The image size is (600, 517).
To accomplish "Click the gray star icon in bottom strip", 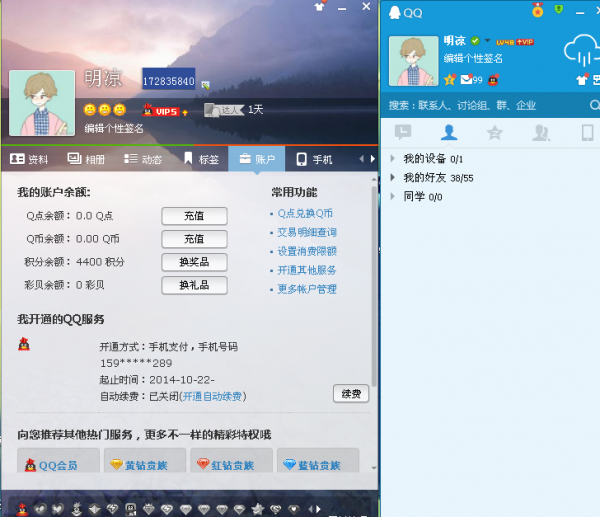I will point(258,509).
